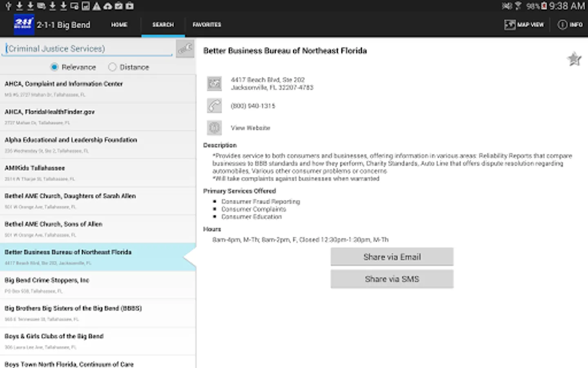Call the (800) 940-1315 phone number
Viewport: 588px width, 368px height.
pos(253,106)
